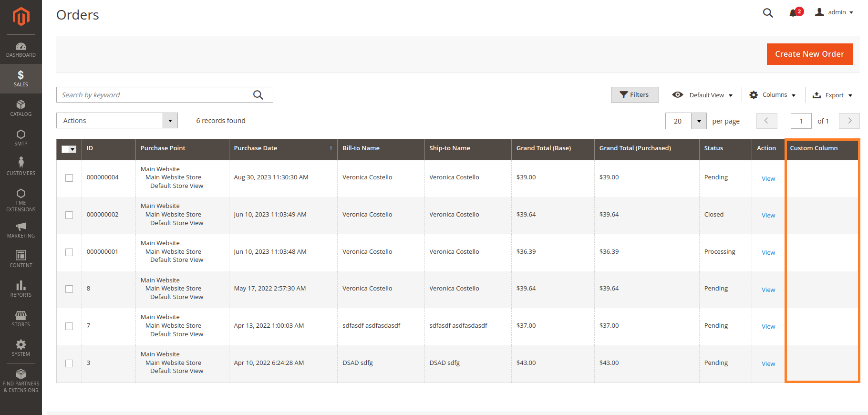This screenshot has width=868, height=415.
Task: Check the row checkbox for order 7
Action: point(69,326)
